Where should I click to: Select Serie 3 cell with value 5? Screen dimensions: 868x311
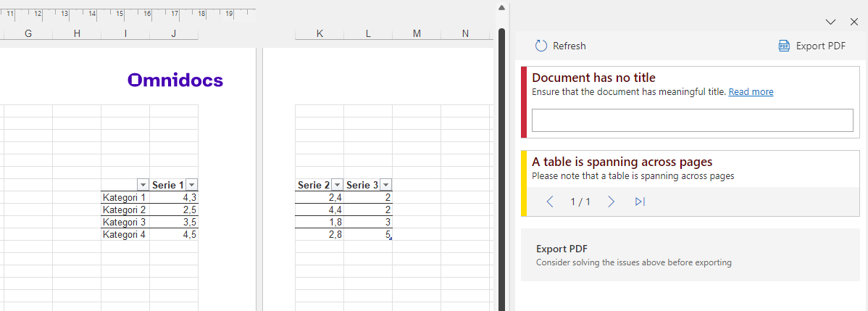(368, 234)
